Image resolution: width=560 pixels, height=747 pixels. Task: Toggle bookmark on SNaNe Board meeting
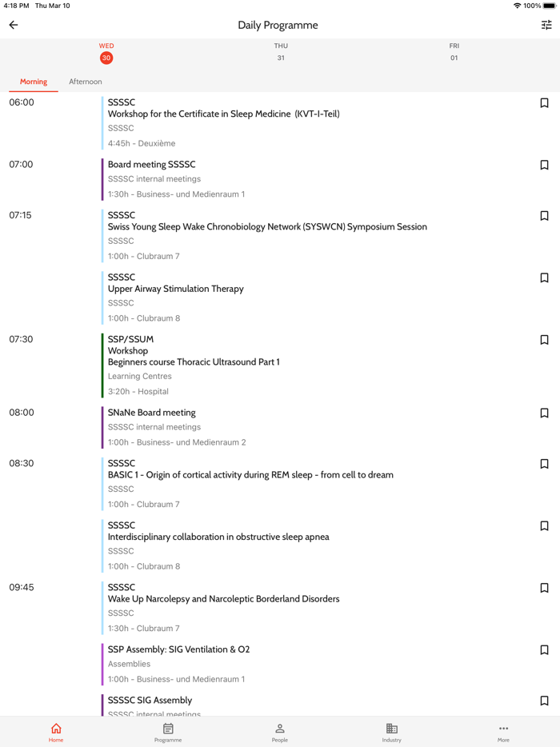coord(545,413)
